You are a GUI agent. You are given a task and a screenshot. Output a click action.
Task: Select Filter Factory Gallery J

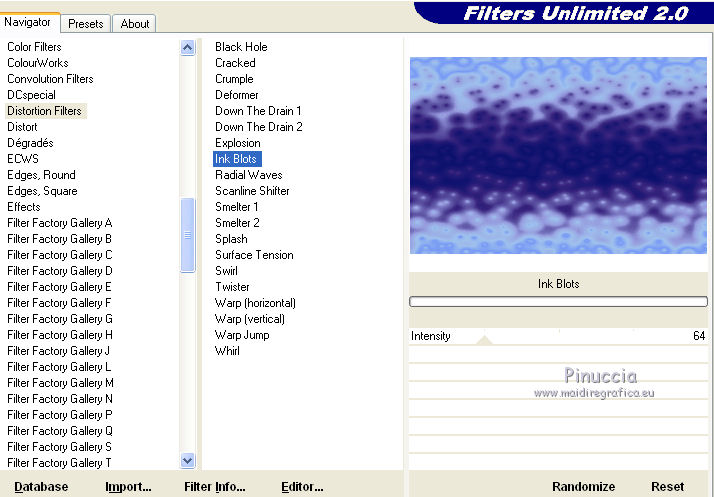[58, 351]
